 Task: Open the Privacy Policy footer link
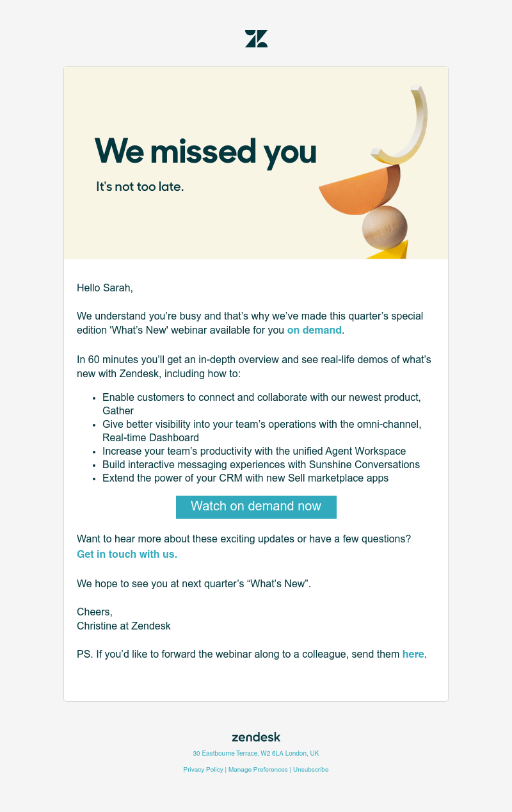(x=203, y=770)
